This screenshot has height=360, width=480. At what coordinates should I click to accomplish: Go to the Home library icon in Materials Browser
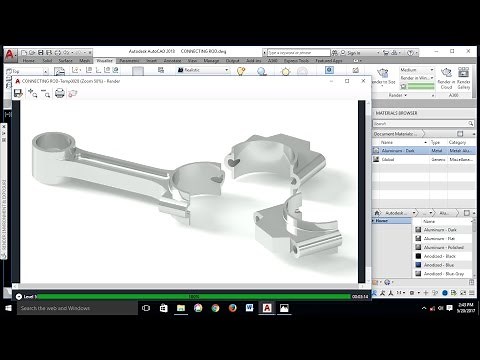377,213
